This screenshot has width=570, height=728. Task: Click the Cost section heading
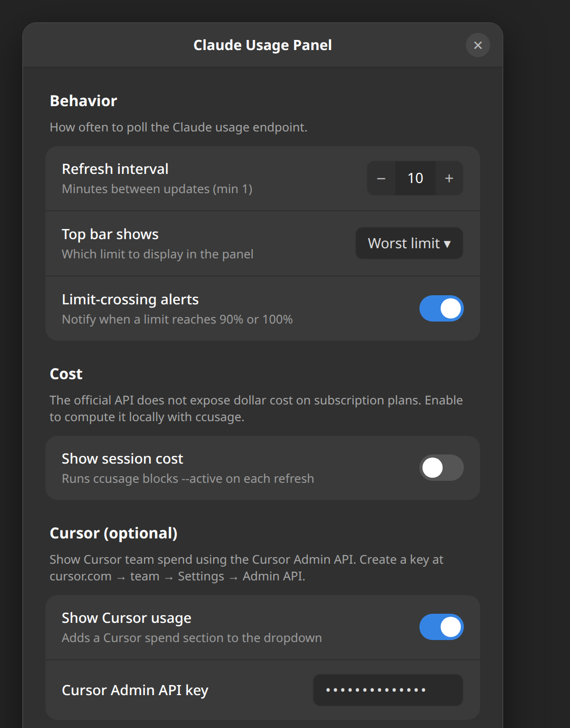(66, 374)
